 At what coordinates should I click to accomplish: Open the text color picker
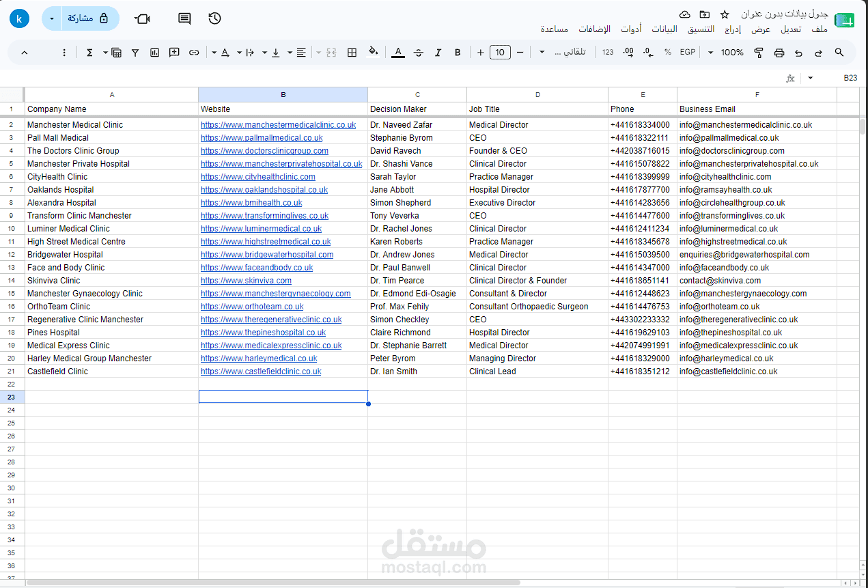(x=398, y=53)
